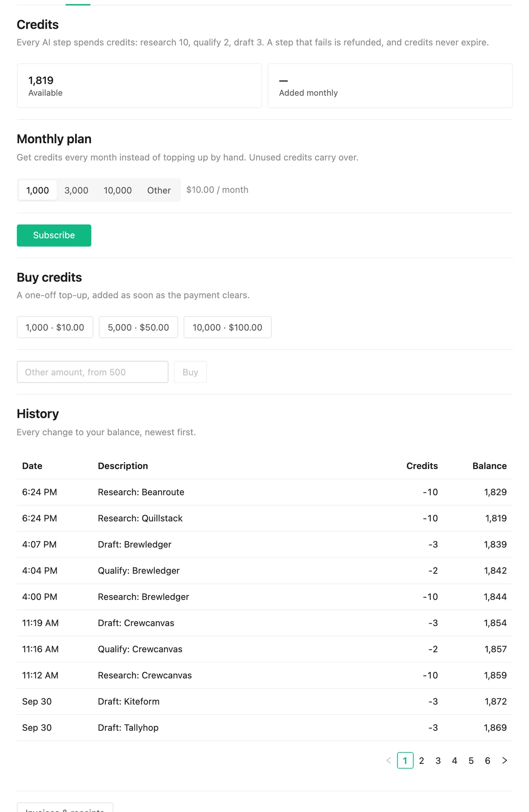Go to the next history page arrow
The width and height of the screenshot is (529, 812).
(x=504, y=760)
